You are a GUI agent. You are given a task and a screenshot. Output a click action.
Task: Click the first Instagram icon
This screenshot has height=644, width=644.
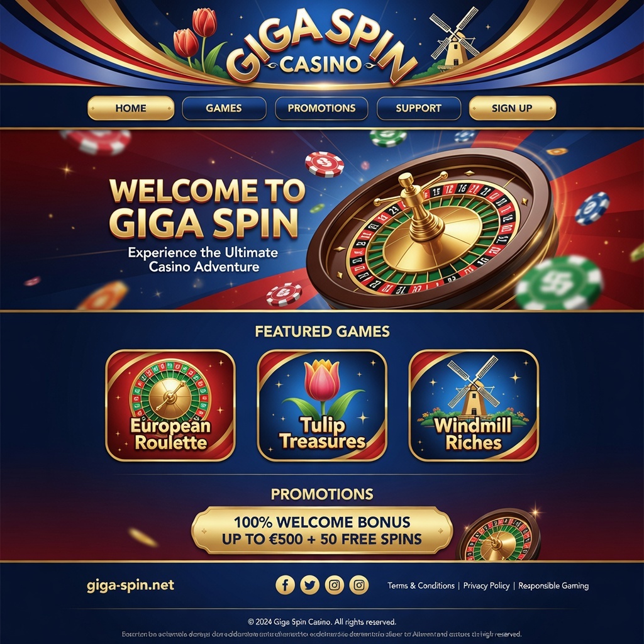[x=335, y=584]
